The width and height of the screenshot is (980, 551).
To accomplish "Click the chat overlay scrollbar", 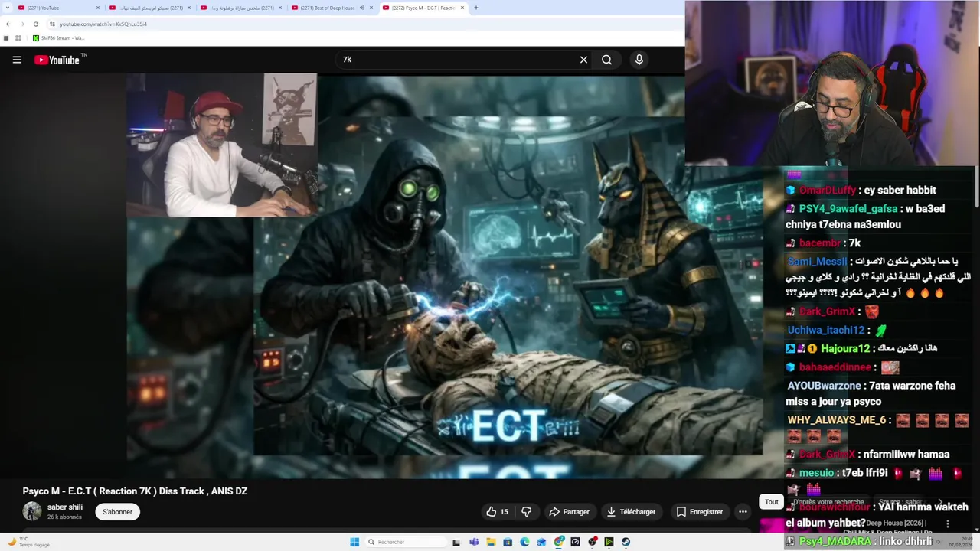I will [x=976, y=187].
